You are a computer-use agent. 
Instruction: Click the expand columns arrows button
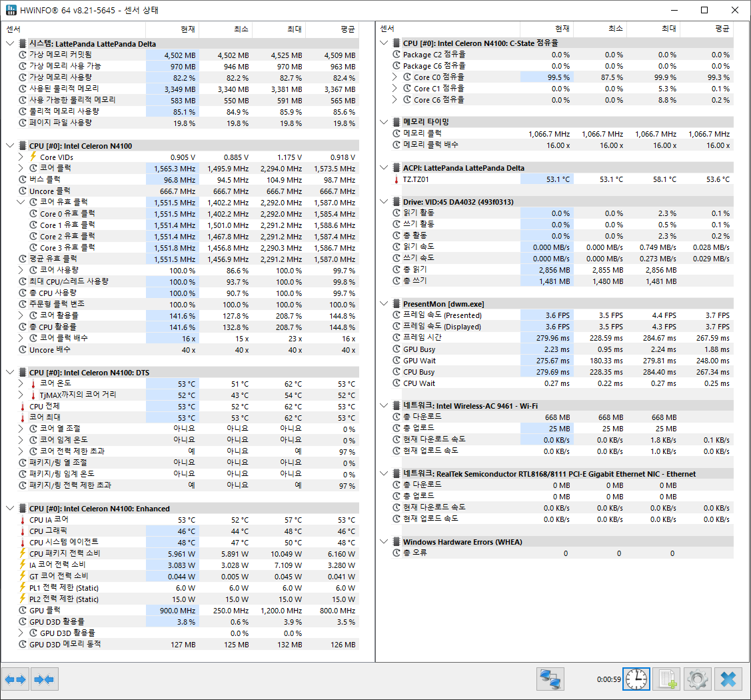pos(15,679)
